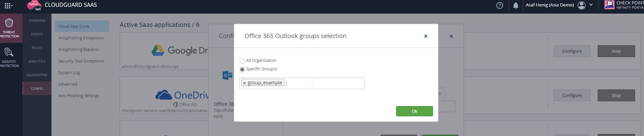Click the admin@cloudguard-demo.xyz account text
The image size is (644, 136).
[150, 66]
